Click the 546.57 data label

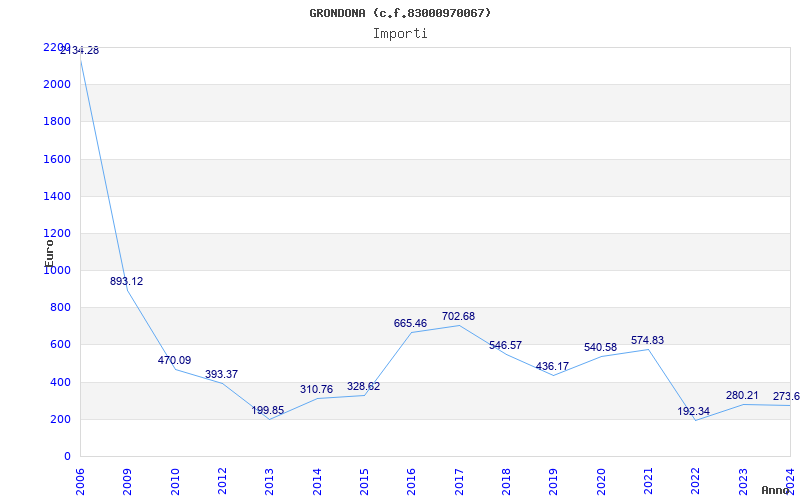click(505, 345)
